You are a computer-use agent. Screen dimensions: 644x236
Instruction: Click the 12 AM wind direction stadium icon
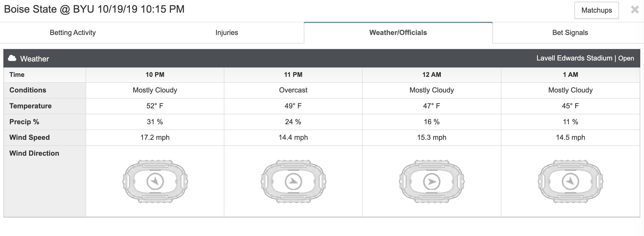tap(432, 181)
